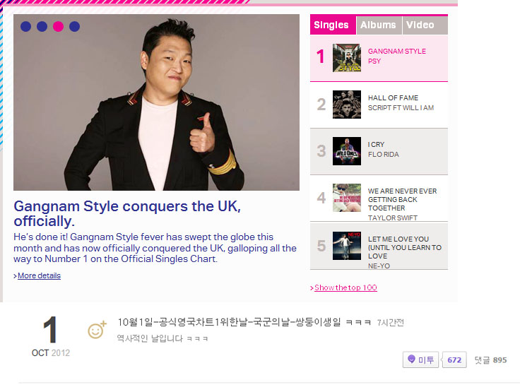Screen dimensions: 532x392
Task: Open Taylor Swift single cover thumbnail
Action: click(347, 198)
